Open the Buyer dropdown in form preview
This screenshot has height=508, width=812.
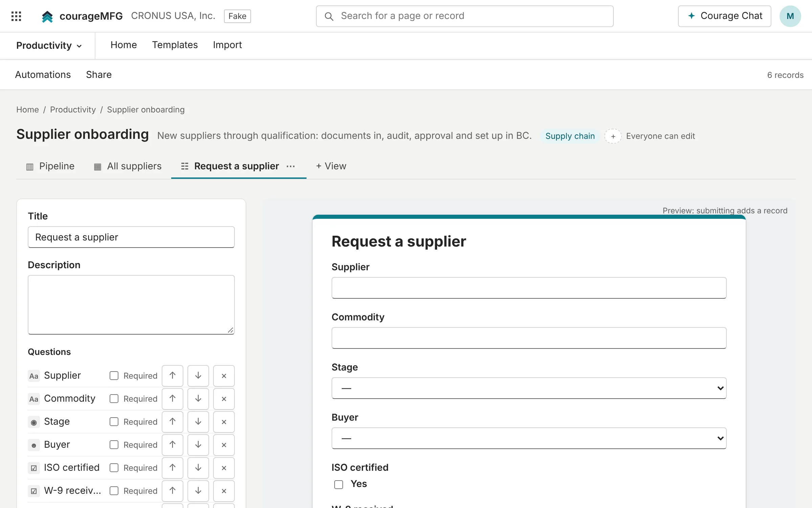coord(529,438)
